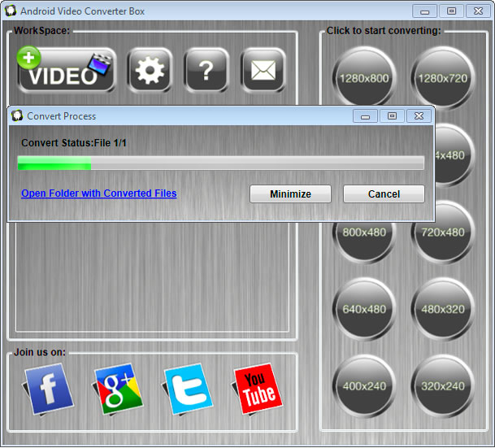This screenshot has height=448, width=495.
Task: Close the Convert Process dialog
Action: point(419,116)
